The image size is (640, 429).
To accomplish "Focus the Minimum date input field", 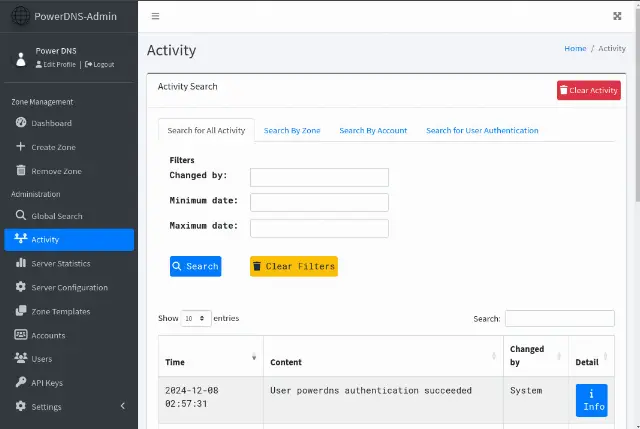I will (319, 202).
